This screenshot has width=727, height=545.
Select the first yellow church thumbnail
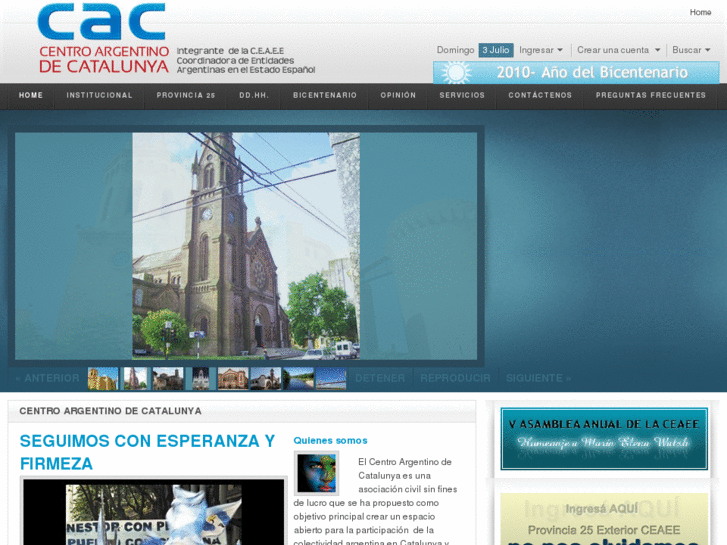coord(103,378)
